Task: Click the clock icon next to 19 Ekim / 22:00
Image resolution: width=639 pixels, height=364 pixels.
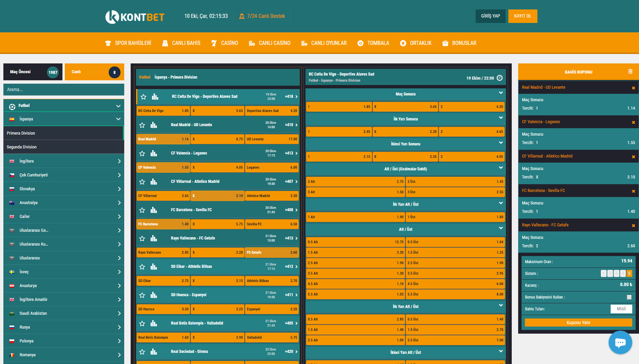Action: (x=500, y=78)
